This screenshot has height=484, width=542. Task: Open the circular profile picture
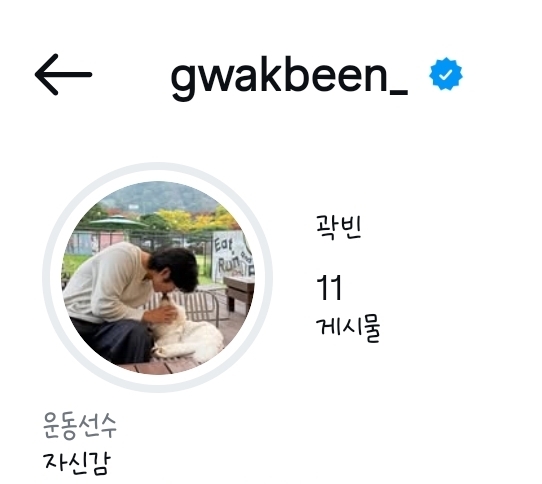[x=158, y=278]
